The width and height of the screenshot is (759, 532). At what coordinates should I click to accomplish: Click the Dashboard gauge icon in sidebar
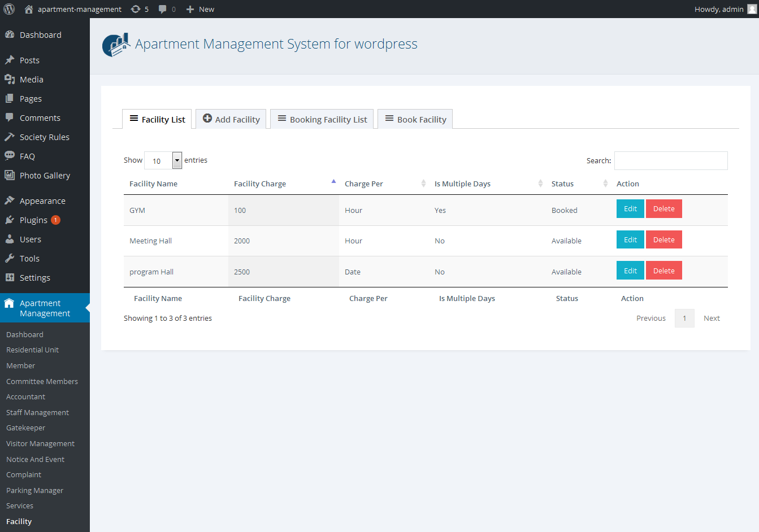pyautogui.click(x=10, y=34)
